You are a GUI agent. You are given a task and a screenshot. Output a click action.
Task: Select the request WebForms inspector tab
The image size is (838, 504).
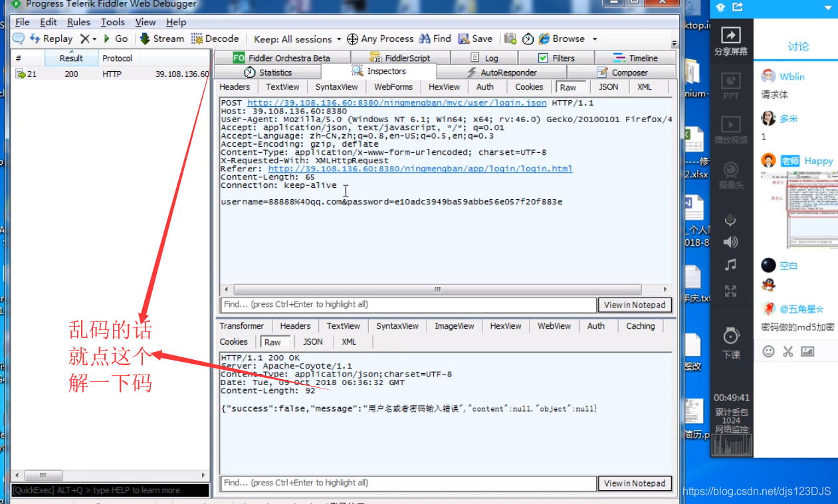(393, 87)
